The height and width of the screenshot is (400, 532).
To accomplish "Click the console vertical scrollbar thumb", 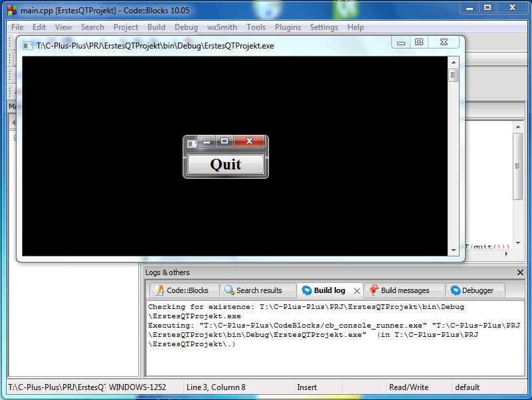I will pos(454,75).
